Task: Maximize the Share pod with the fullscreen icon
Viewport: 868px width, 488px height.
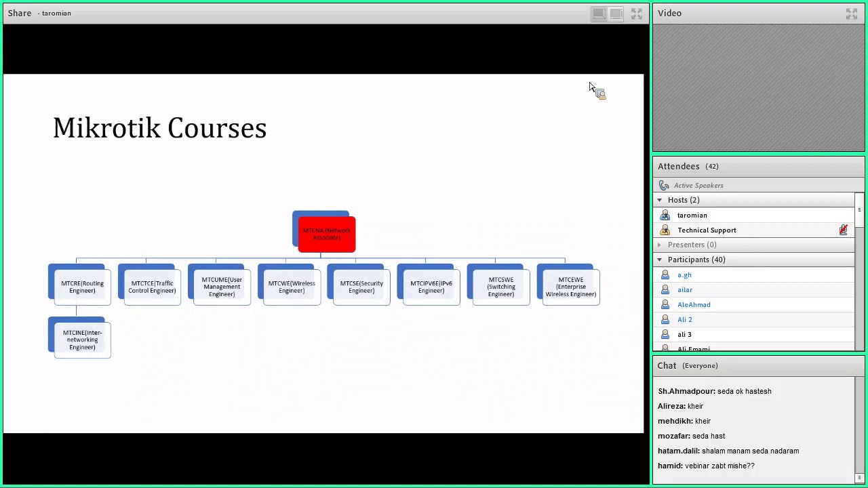Action: pos(637,14)
